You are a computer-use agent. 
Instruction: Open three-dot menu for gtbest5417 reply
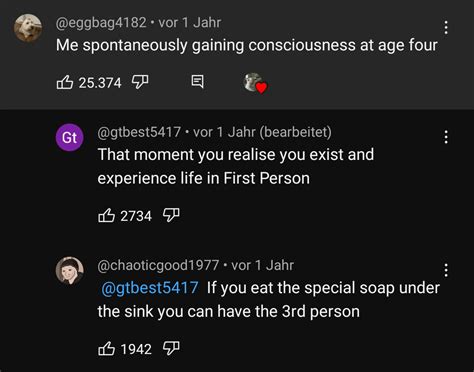pos(446,137)
